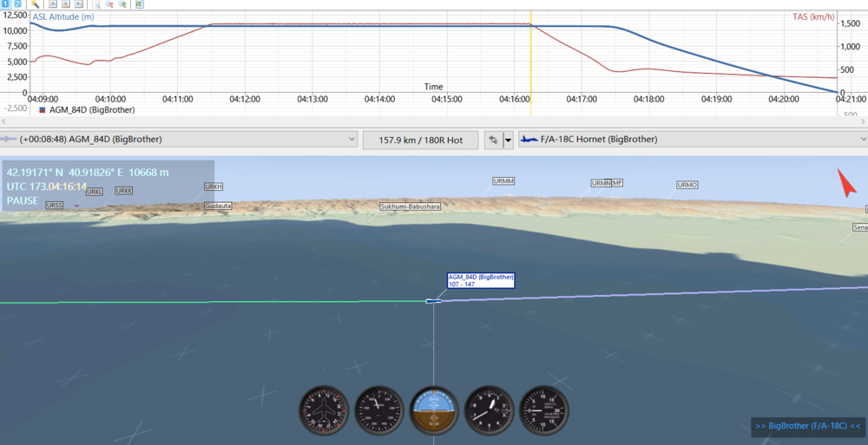Image resolution: width=868 pixels, height=445 pixels.
Task: Click the vertical speed gauge
Action: 544,410
